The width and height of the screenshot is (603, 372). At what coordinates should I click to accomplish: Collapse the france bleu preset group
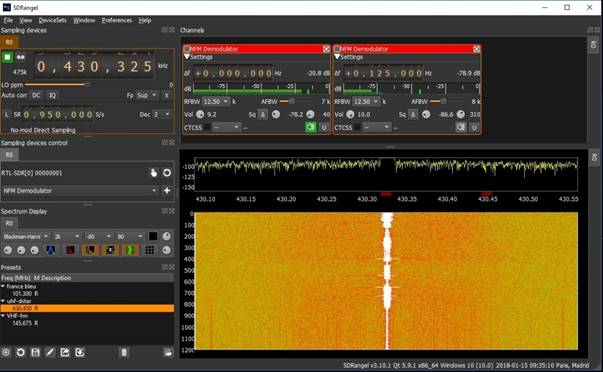3,286
